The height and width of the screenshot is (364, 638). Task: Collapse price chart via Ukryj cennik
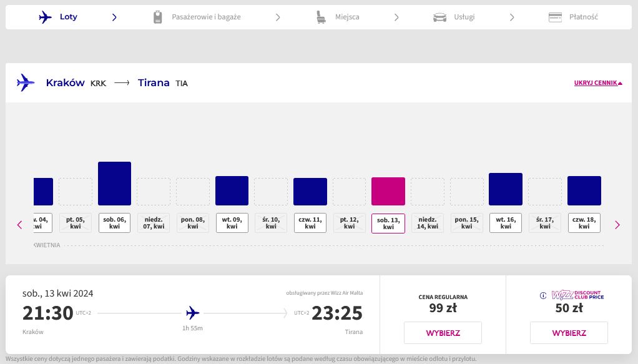(598, 83)
